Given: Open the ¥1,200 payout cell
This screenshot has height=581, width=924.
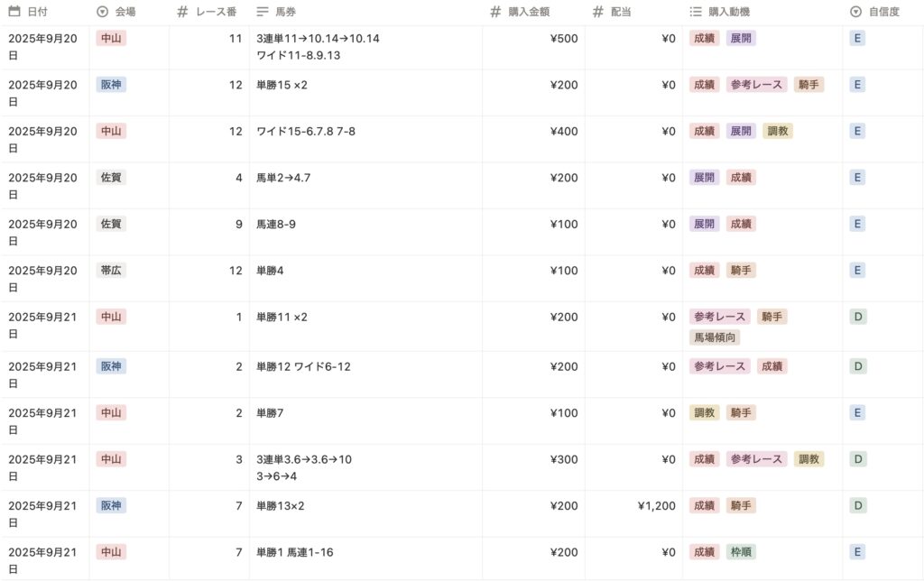Looking at the screenshot, I should pos(656,506).
